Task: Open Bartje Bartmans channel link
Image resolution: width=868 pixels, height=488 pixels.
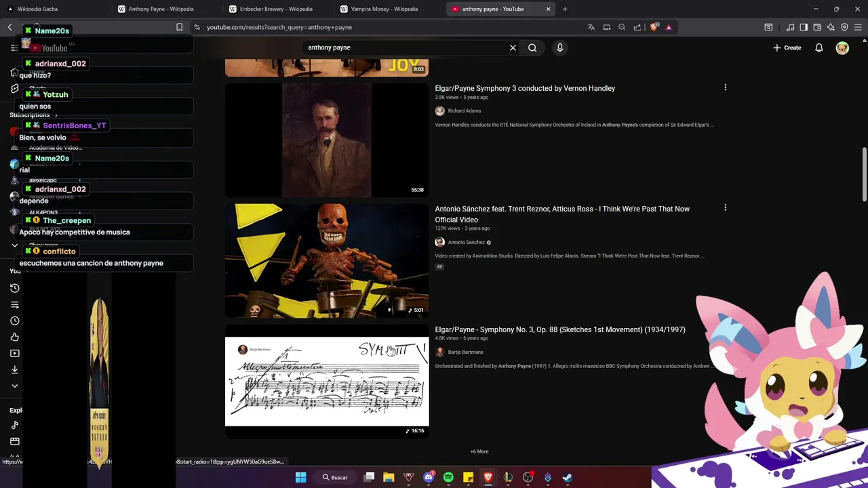Action: click(465, 352)
